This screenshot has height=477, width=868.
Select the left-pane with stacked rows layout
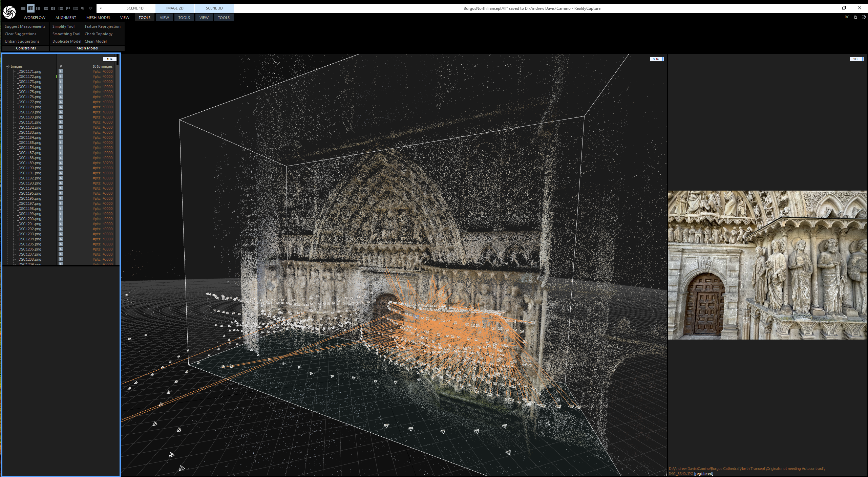(46, 8)
